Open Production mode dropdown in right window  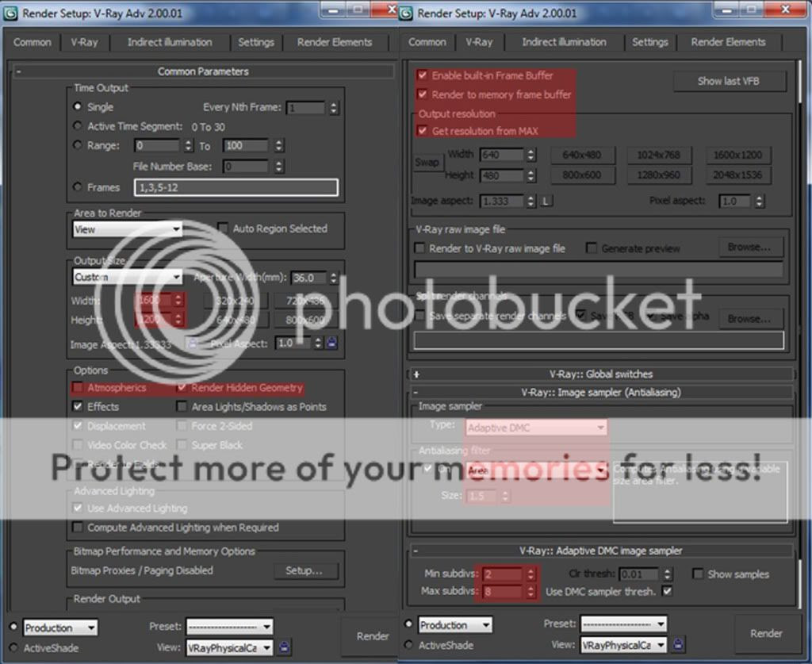pyautogui.click(x=455, y=625)
